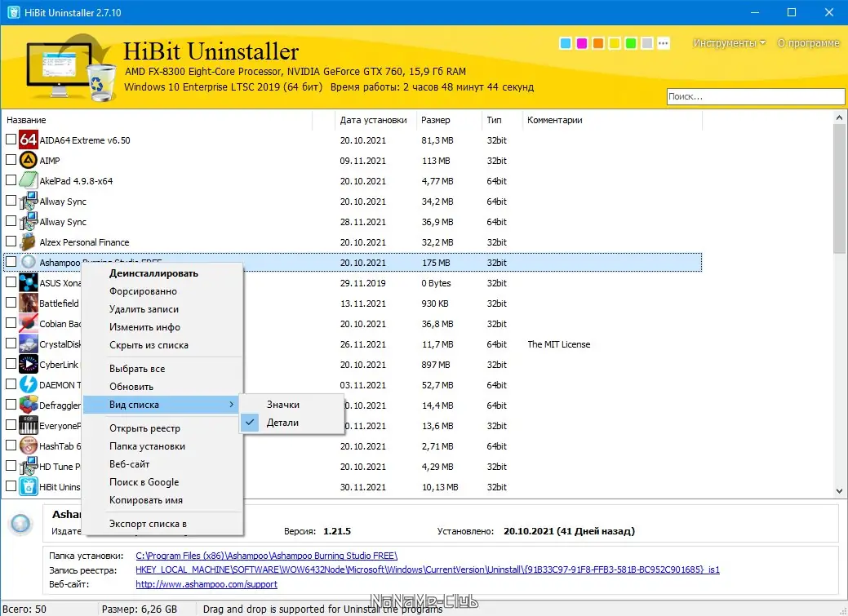Click the Alzex Personal Finance icon
The height and width of the screenshot is (616, 848).
tap(28, 242)
